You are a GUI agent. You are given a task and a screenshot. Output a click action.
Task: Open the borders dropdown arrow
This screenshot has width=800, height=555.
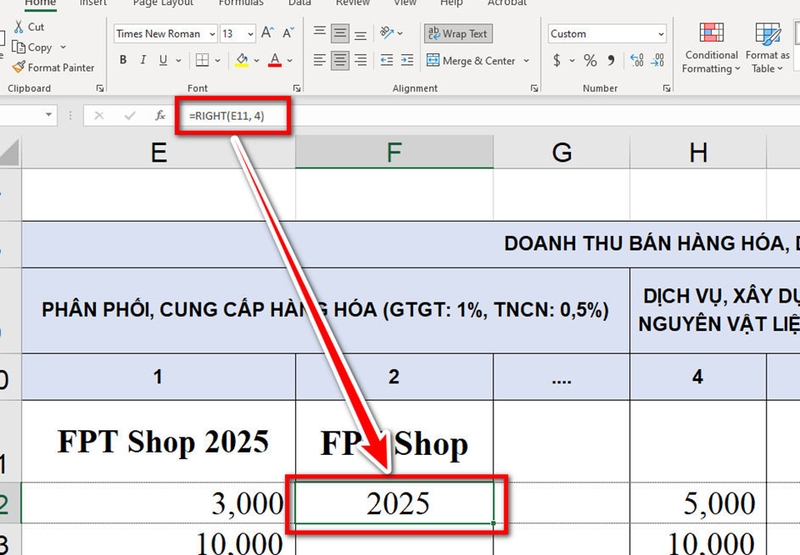point(217,61)
